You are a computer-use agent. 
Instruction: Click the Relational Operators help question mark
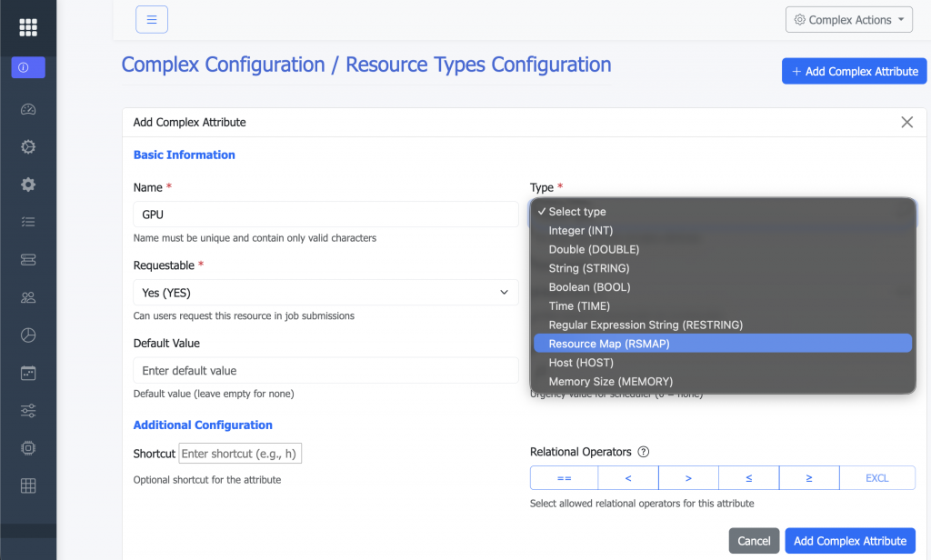click(x=641, y=452)
